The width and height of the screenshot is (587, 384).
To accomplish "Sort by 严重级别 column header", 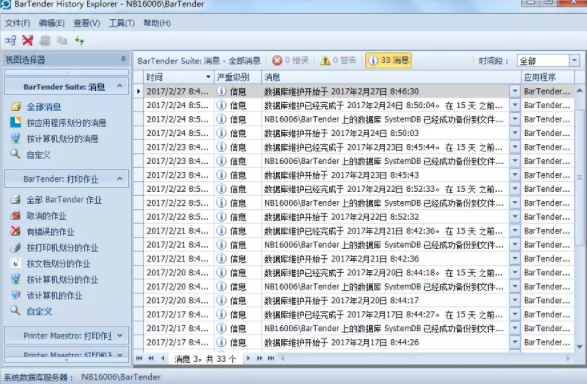I will pos(238,77).
